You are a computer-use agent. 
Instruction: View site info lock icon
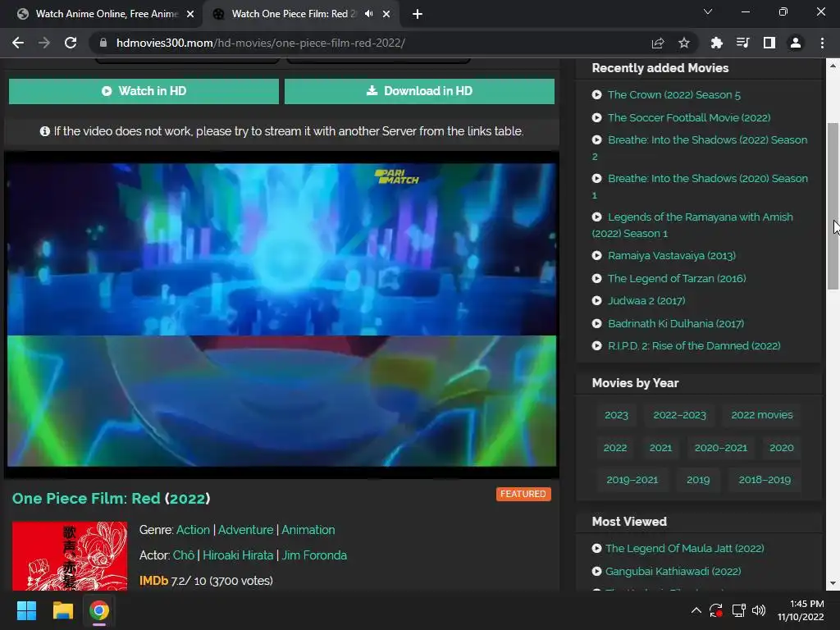[x=103, y=43]
